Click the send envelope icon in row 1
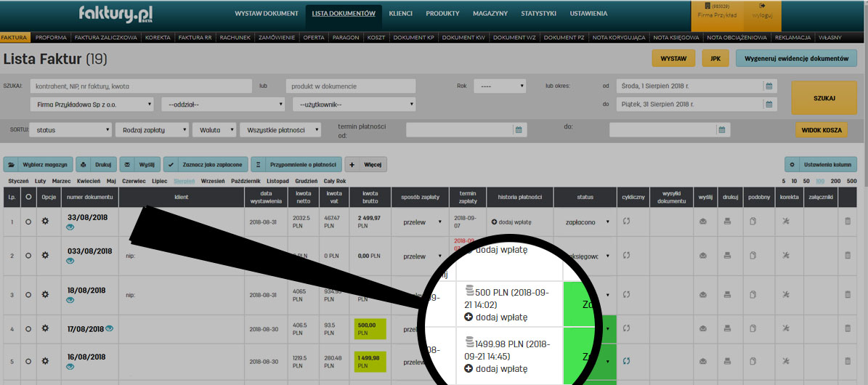This screenshot has height=385, width=868. click(702, 222)
